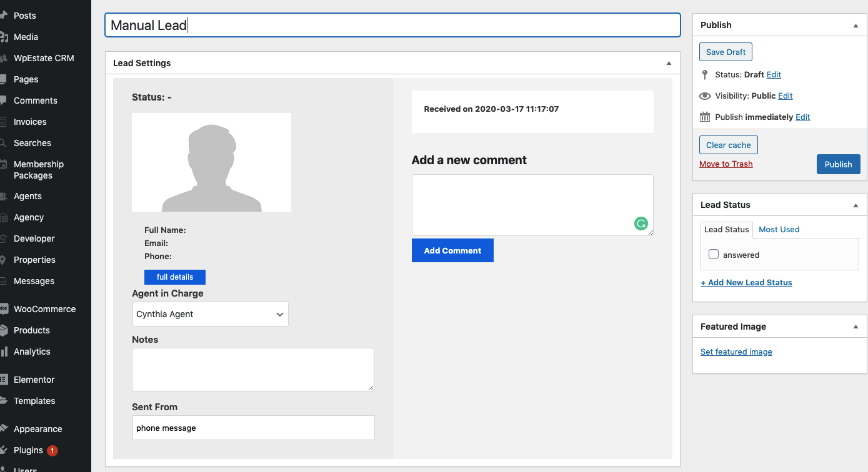Open the full details button
The image size is (868, 472).
click(175, 277)
